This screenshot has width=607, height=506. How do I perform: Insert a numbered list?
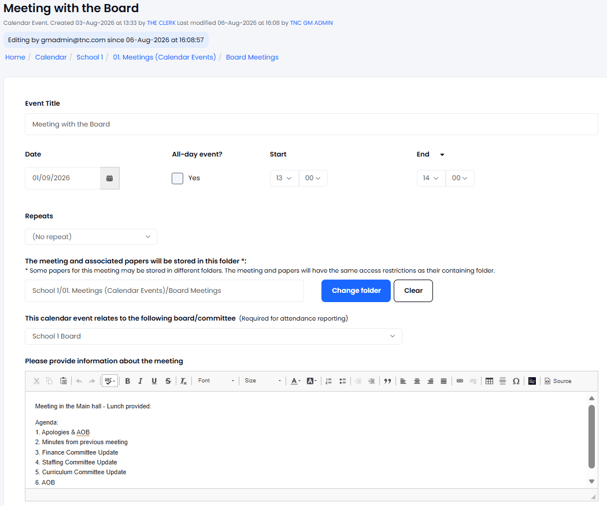pos(329,381)
